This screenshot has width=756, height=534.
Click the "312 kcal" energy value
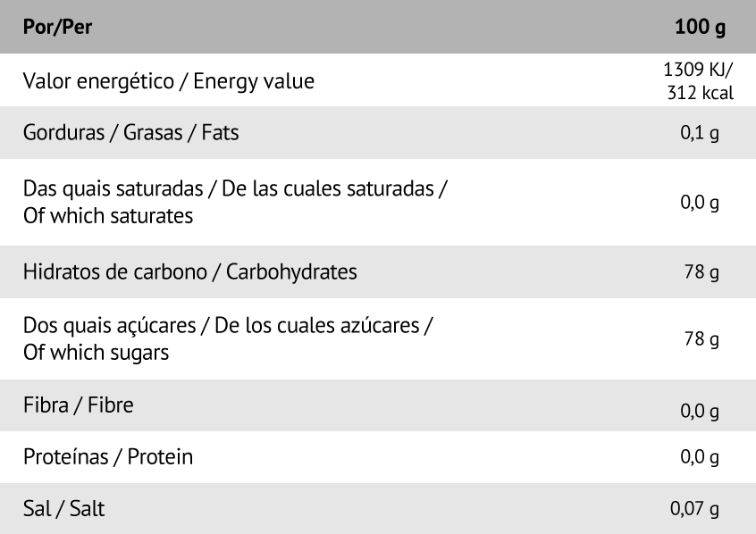pos(700,92)
